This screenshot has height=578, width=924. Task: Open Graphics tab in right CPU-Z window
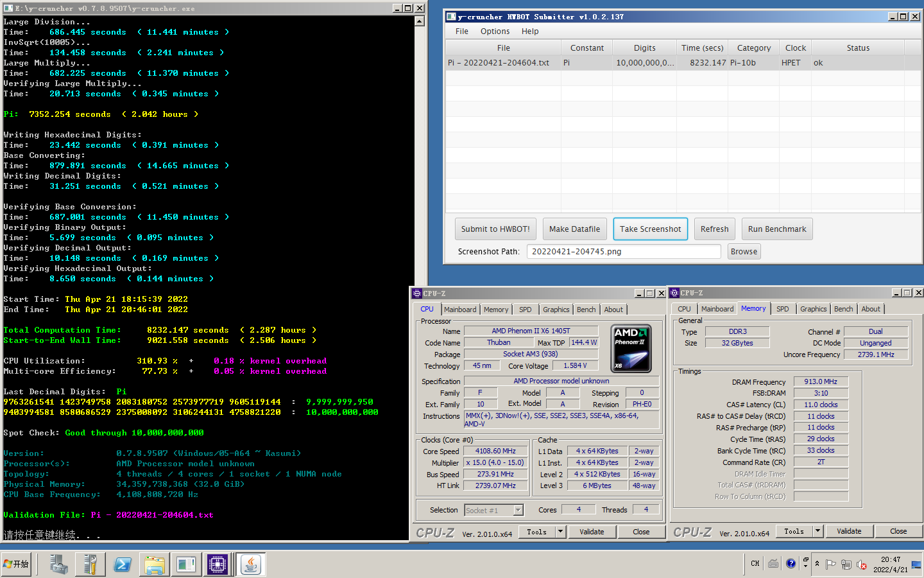click(814, 309)
